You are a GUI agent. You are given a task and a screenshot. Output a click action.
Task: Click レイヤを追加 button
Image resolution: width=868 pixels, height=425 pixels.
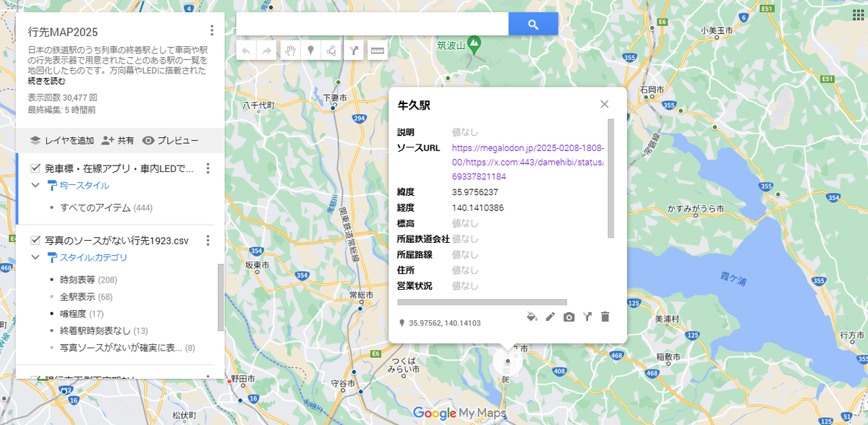pyautogui.click(x=61, y=140)
